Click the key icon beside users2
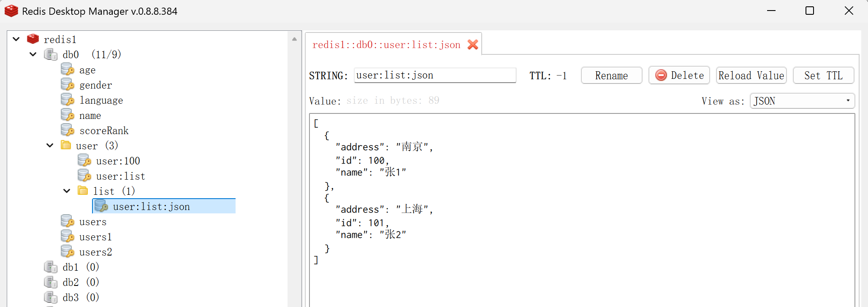This screenshot has height=307, width=868. pos(68,251)
